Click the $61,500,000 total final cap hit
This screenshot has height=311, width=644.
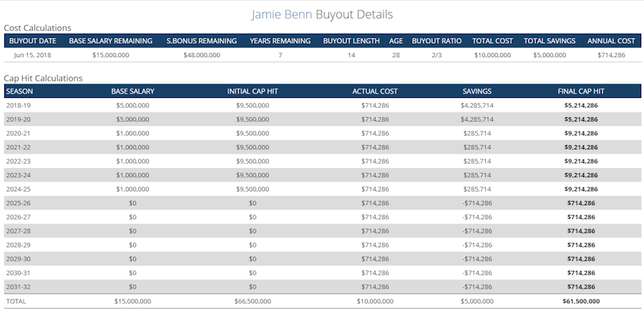click(x=581, y=301)
